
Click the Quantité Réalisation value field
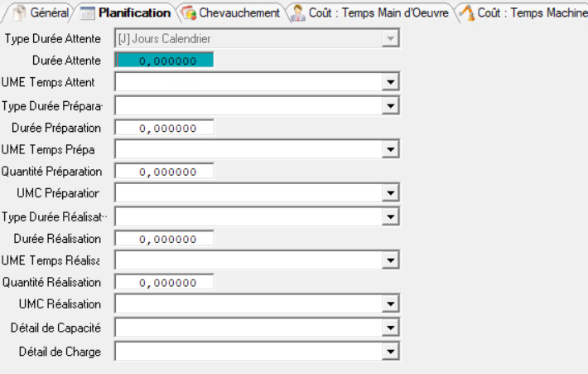click(165, 283)
